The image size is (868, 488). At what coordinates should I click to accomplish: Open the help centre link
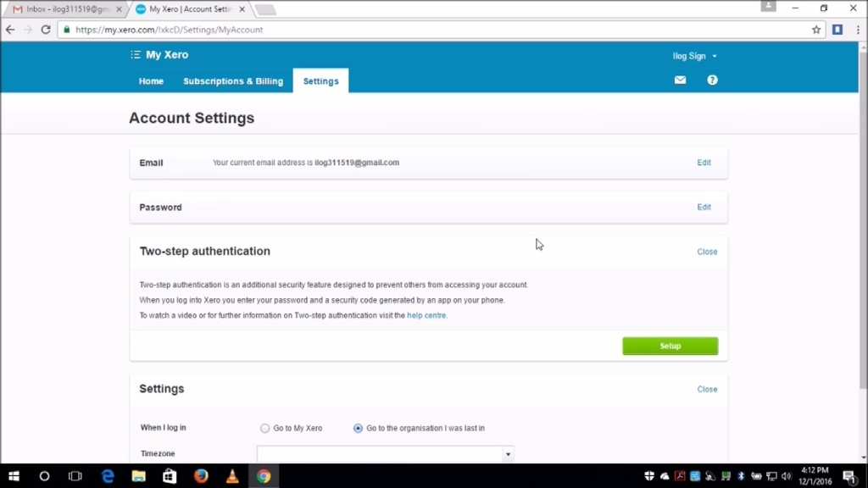pyautogui.click(x=426, y=315)
